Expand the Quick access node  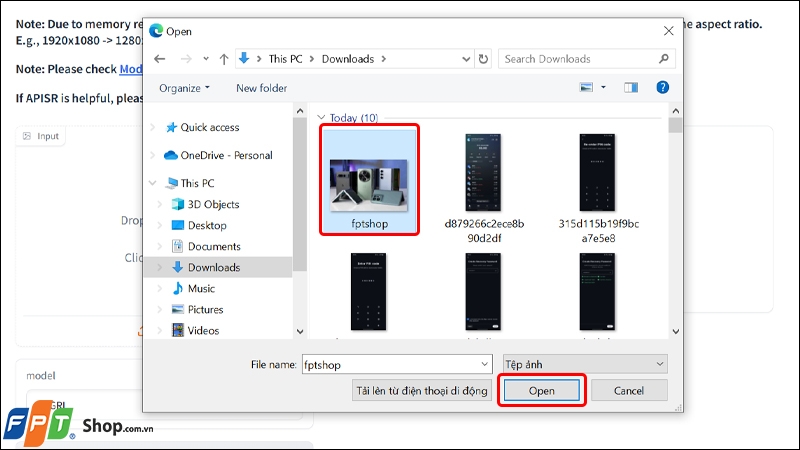click(153, 128)
